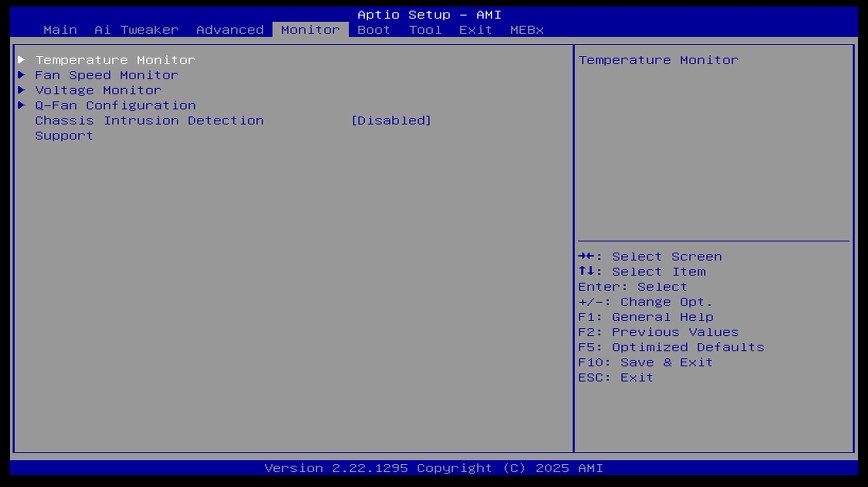
Task: Click the F10: Save & Exit hint
Action: click(645, 363)
